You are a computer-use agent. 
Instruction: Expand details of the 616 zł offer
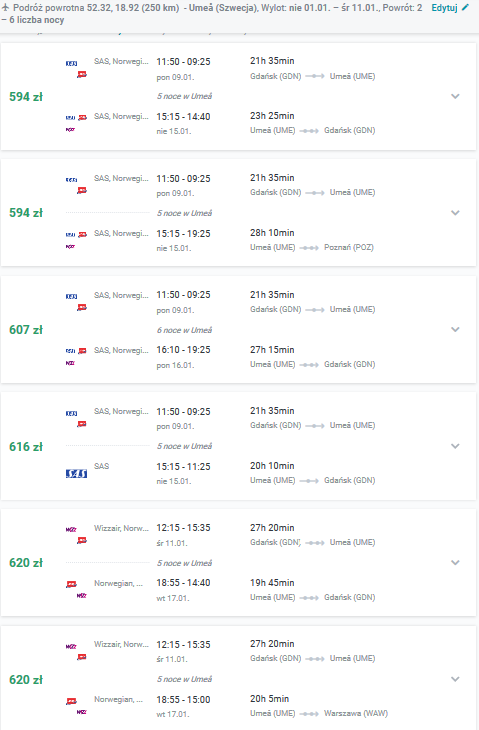coord(455,446)
